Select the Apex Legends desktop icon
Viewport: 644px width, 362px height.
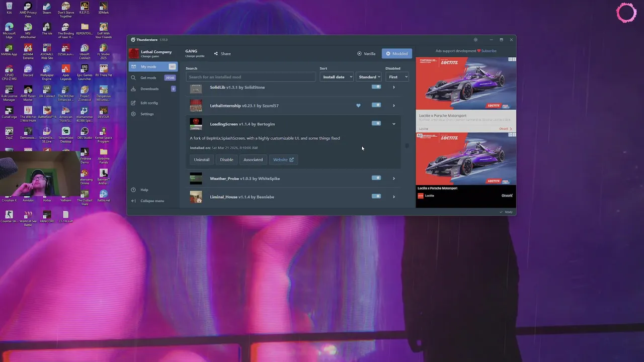pos(66,72)
